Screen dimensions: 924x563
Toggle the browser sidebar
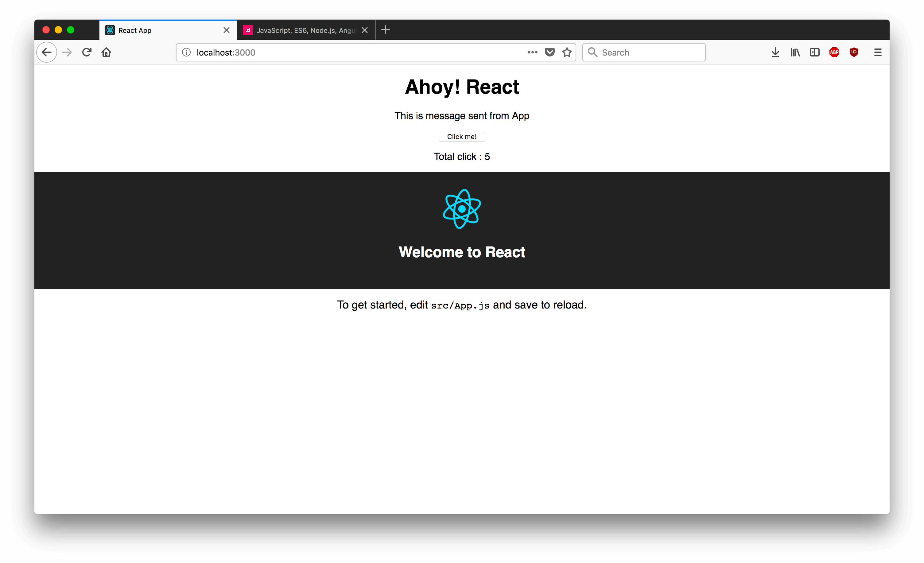click(814, 52)
